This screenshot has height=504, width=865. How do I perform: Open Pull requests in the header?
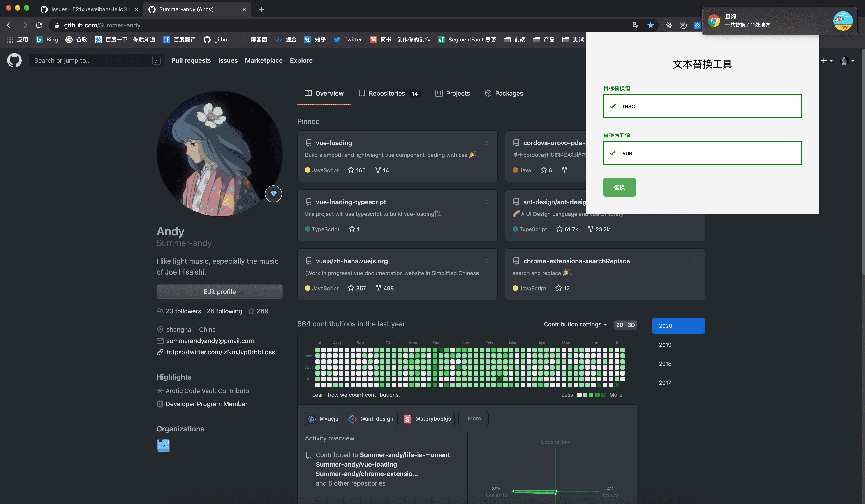click(x=191, y=60)
